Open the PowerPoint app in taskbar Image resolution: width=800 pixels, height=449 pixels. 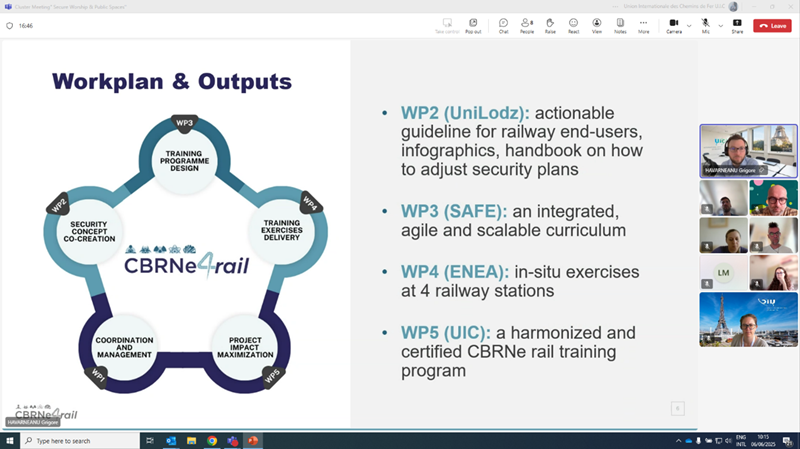pos(252,440)
